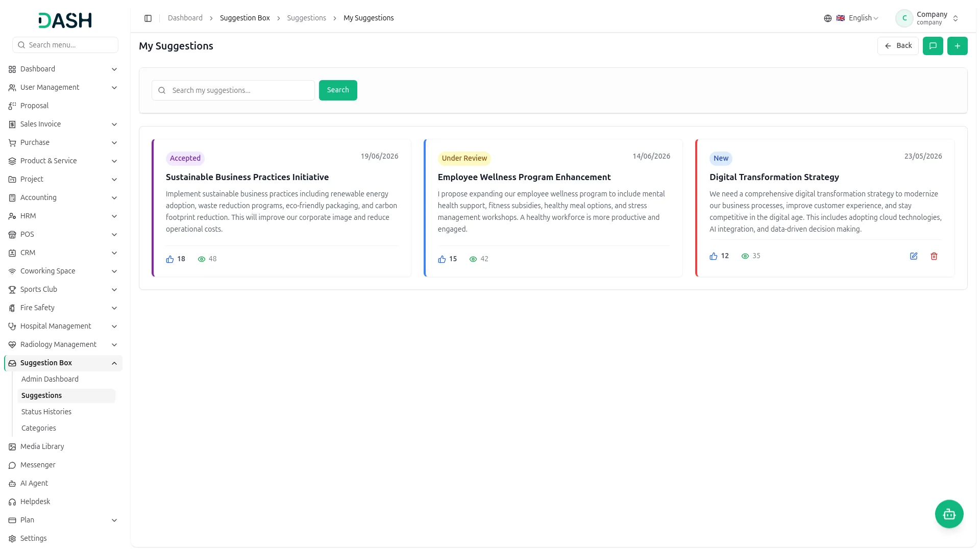Open the English language dropdown

[851, 18]
